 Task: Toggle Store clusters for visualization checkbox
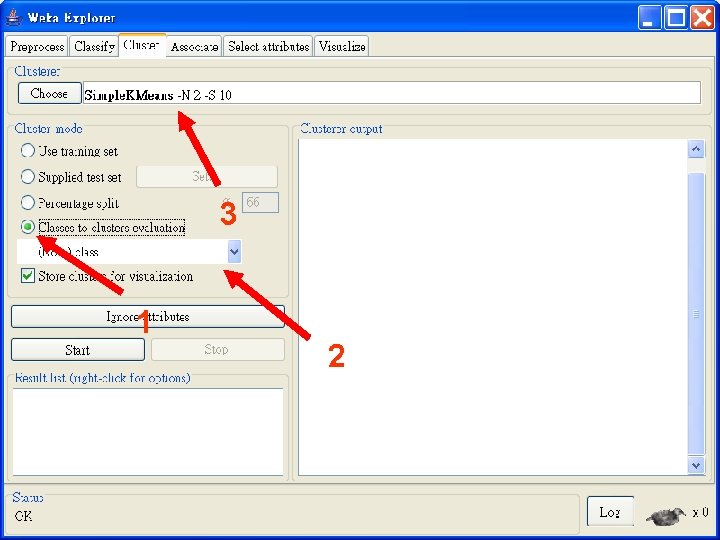(28, 276)
